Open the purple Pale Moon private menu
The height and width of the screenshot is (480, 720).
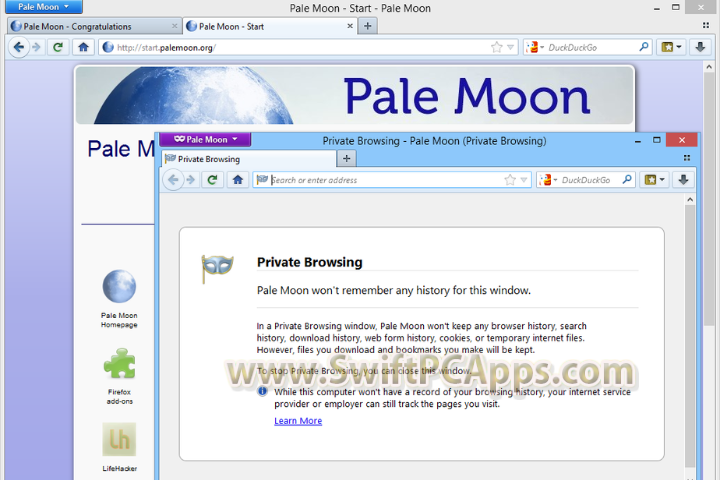coord(205,139)
